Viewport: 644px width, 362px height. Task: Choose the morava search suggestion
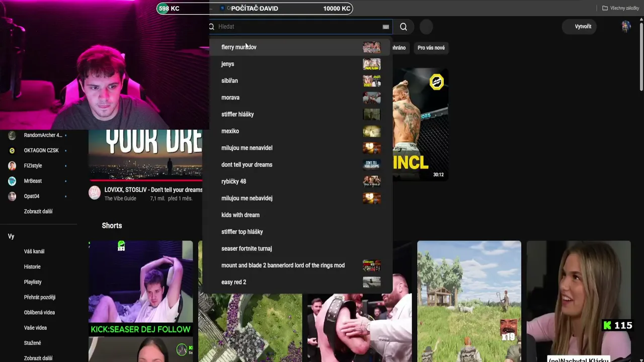pyautogui.click(x=297, y=98)
